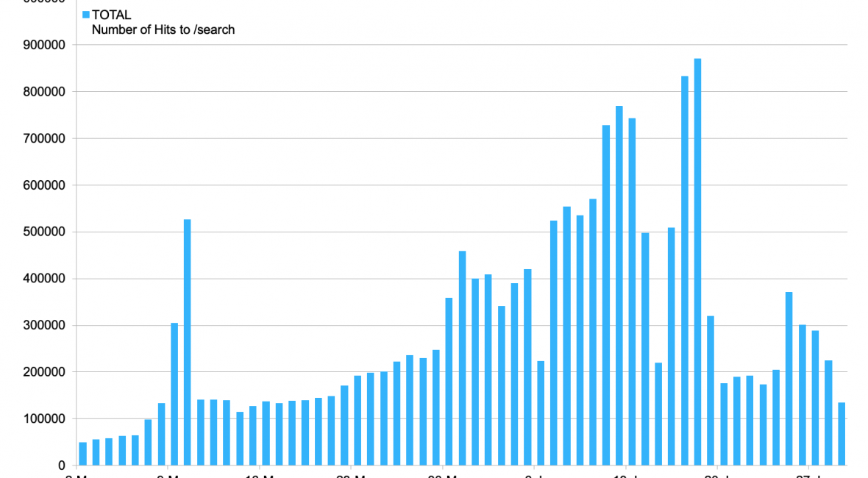Screen dimensions: 868x478
Task: Click the 400000 y-axis label
Action: coord(45,279)
